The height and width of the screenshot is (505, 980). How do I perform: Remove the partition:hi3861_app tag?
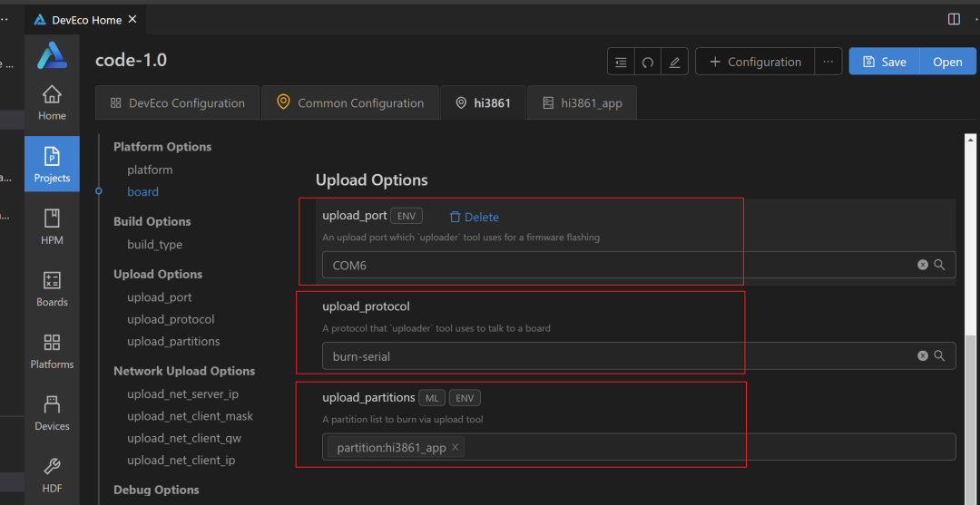(456, 447)
